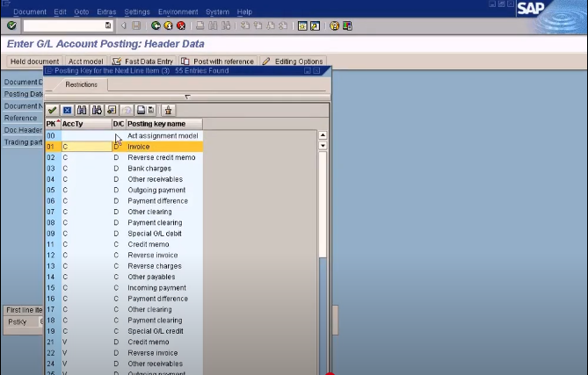The image size is (588, 375).
Task: Select the 'Incoming payment' row
Action: 124,288
